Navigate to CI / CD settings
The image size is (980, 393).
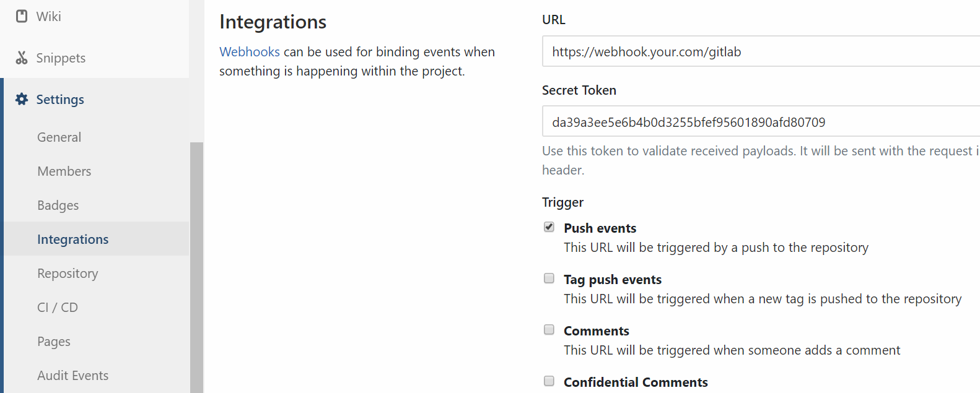tap(58, 308)
